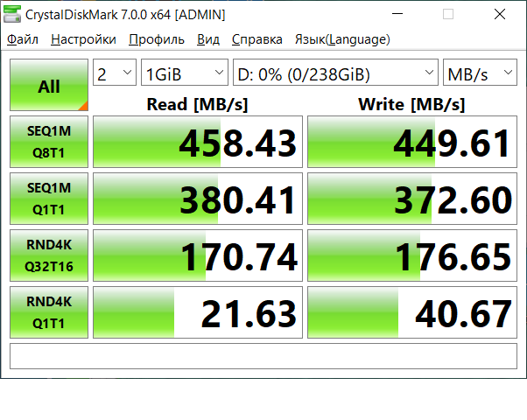Open the Настройки menu

(x=83, y=39)
